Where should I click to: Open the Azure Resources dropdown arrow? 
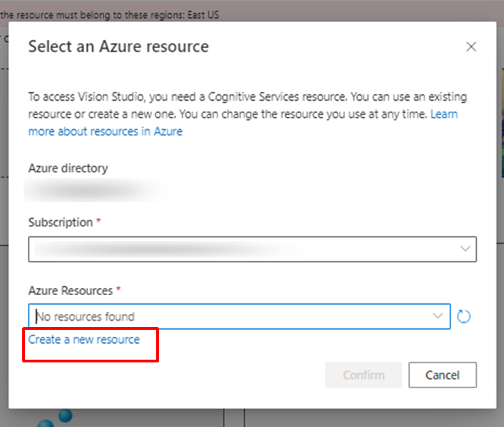pos(437,316)
